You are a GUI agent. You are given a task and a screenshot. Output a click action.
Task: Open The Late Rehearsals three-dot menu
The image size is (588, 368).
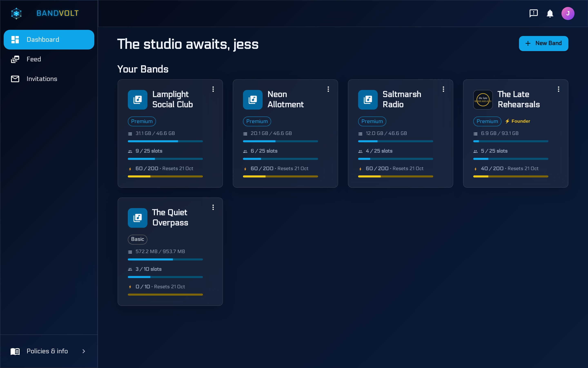pyautogui.click(x=559, y=89)
